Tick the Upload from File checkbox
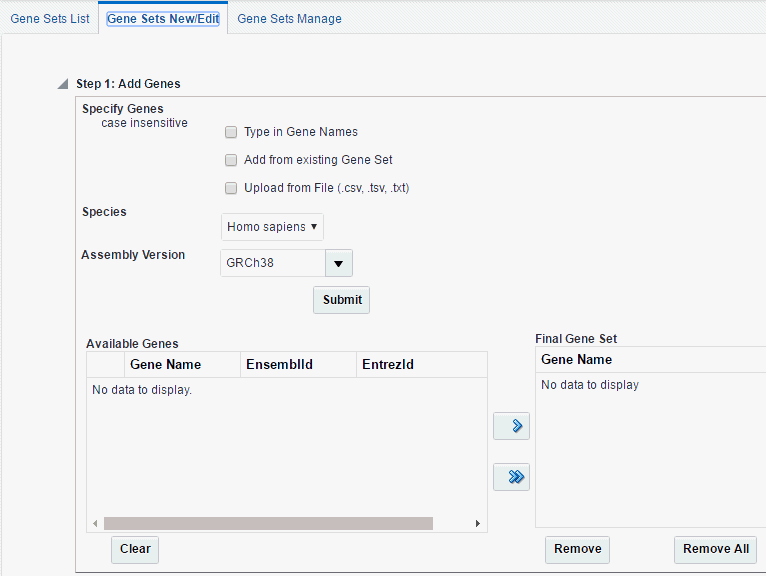The height and width of the screenshot is (576, 766). tap(231, 188)
